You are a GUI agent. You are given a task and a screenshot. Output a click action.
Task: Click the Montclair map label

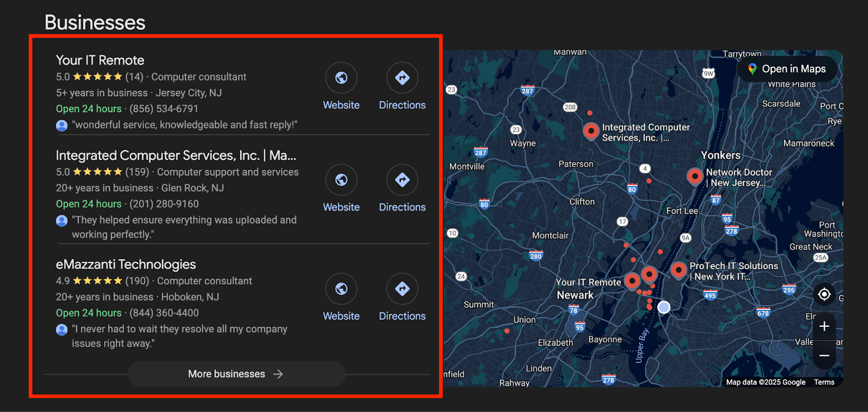click(x=550, y=236)
